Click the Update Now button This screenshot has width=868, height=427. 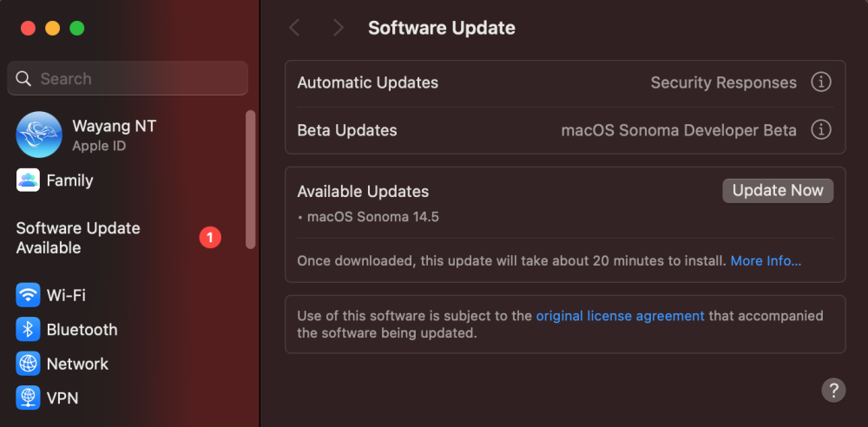(x=778, y=191)
